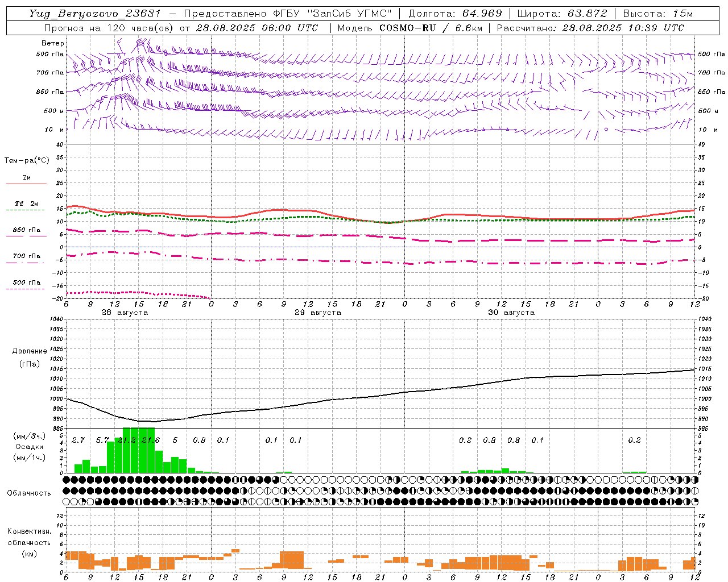
Task: Click the "(мм/3ч.)" precipitation unit label
Action: click(x=30, y=436)
